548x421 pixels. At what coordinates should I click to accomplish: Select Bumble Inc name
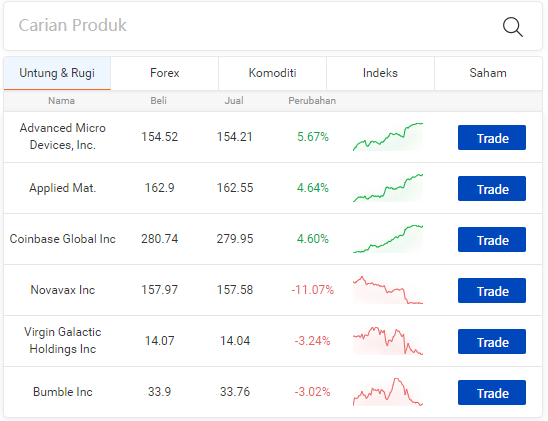tap(63, 392)
